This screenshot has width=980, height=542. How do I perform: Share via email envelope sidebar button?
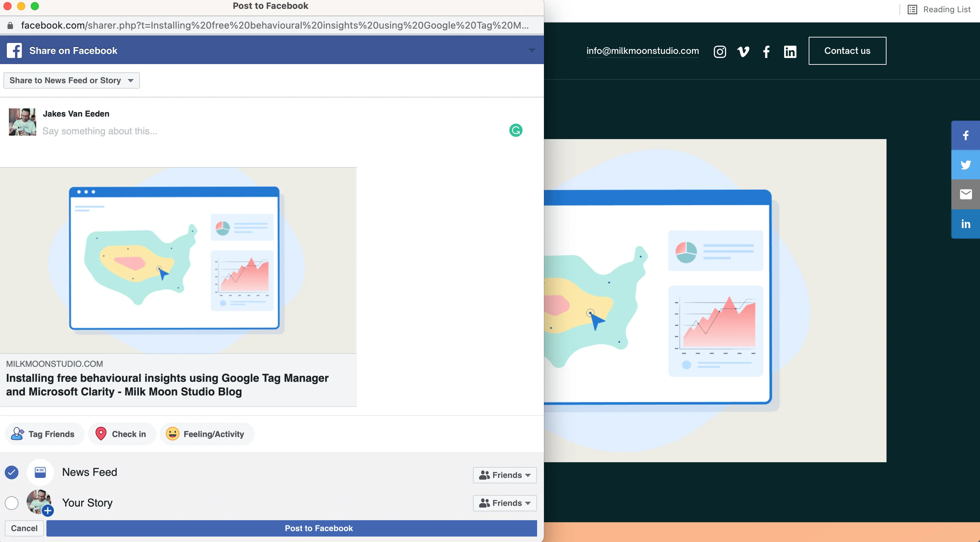tap(965, 194)
